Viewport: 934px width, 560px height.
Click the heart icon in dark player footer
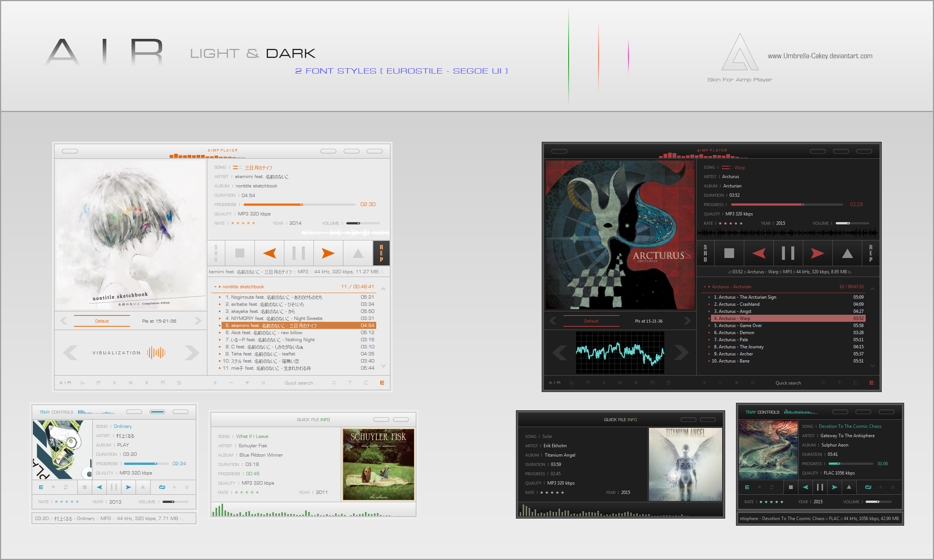tap(736, 383)
